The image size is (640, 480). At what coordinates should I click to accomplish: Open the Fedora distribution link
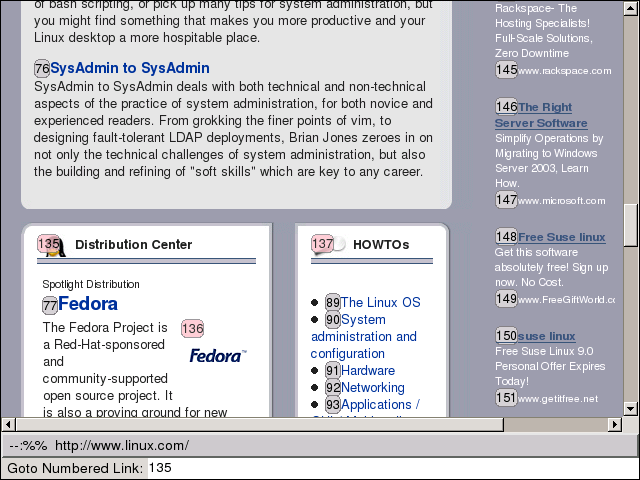tap(88, 304)
